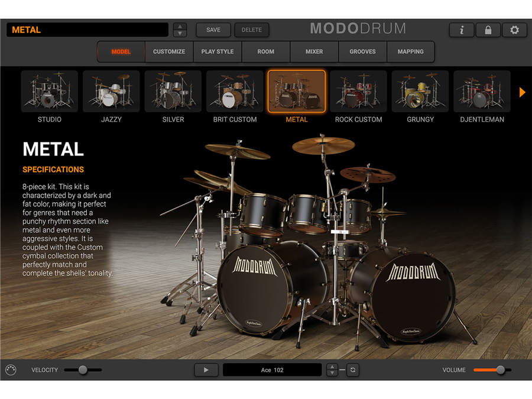Open the MIXER tab
Screen dimensions: 532x399
(314, 51)
